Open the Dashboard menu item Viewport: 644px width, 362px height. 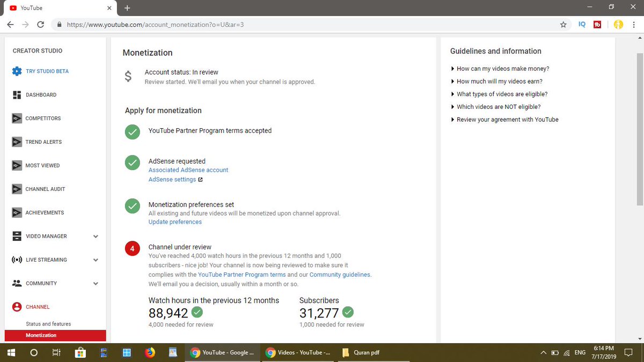pos(41,95)
